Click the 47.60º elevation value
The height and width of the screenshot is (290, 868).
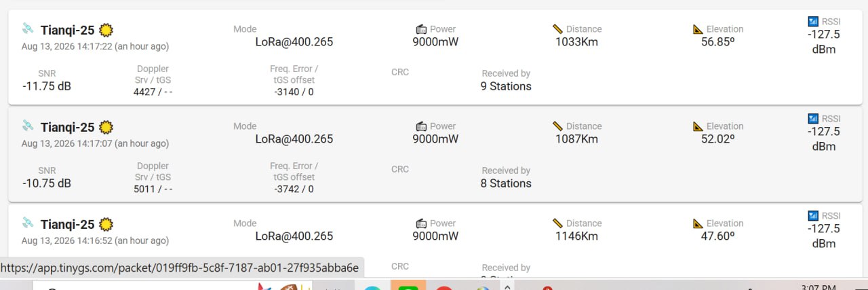tap(718, 236)
